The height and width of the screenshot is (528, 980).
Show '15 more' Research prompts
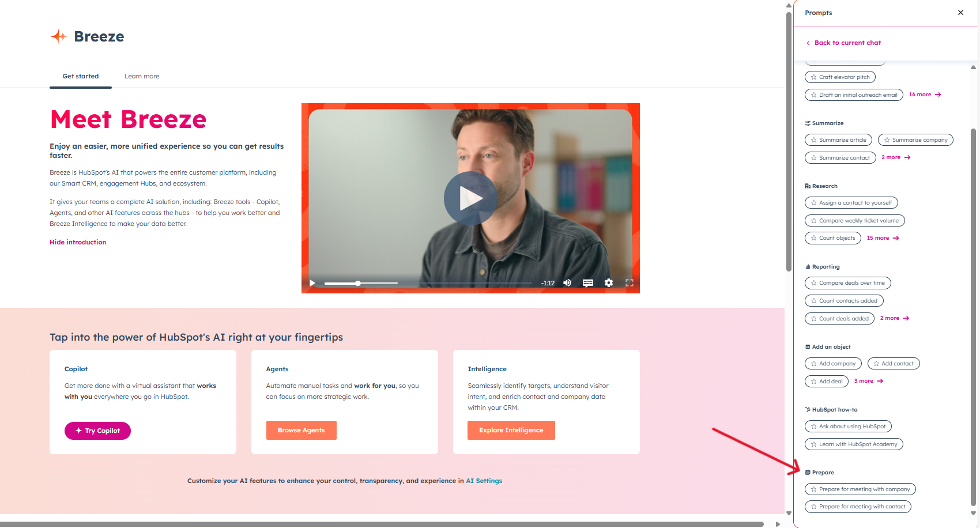[x=882, y=237]
